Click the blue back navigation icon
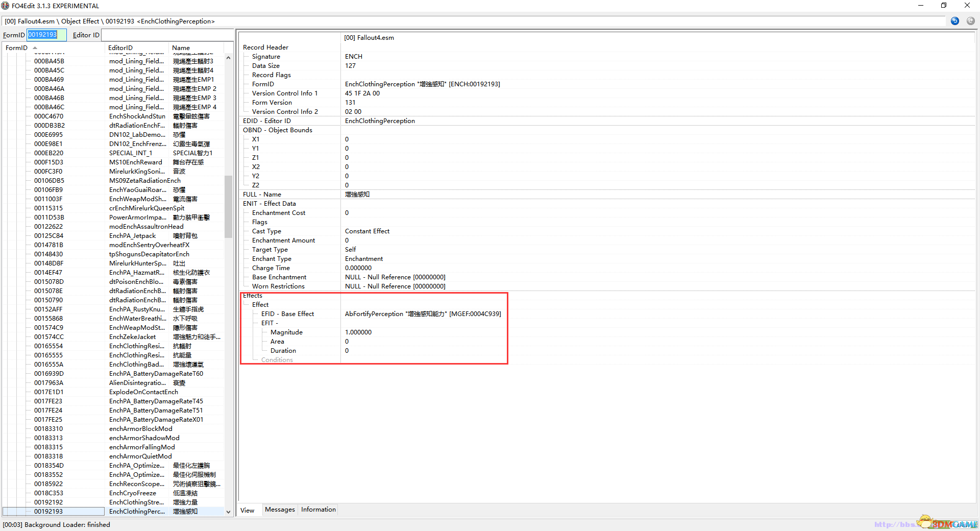 click(x=955, y=21)
